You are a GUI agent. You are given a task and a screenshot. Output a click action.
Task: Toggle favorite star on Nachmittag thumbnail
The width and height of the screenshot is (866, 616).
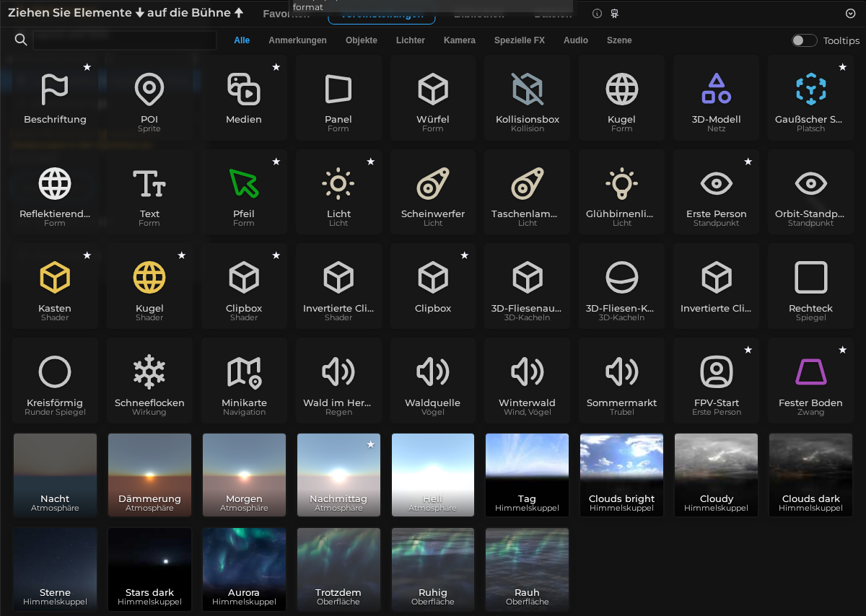[370, 444]
